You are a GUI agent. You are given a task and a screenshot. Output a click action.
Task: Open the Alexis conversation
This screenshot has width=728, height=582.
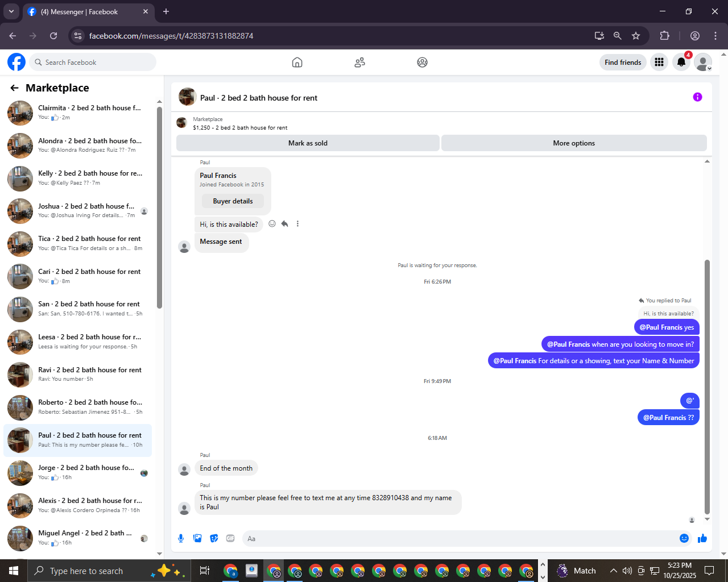(x=77, y=506)
